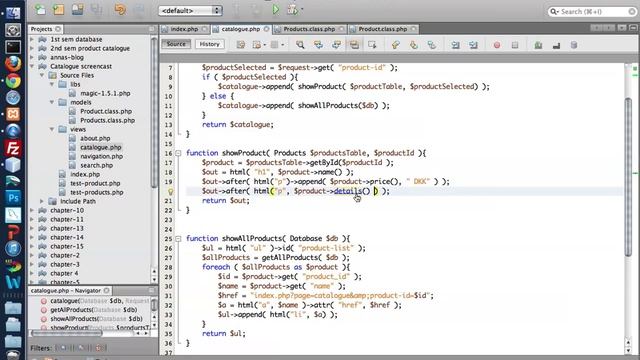The image size is (640, 360).
Task: Open search.php in project tree
Action: tap(96, 165)
